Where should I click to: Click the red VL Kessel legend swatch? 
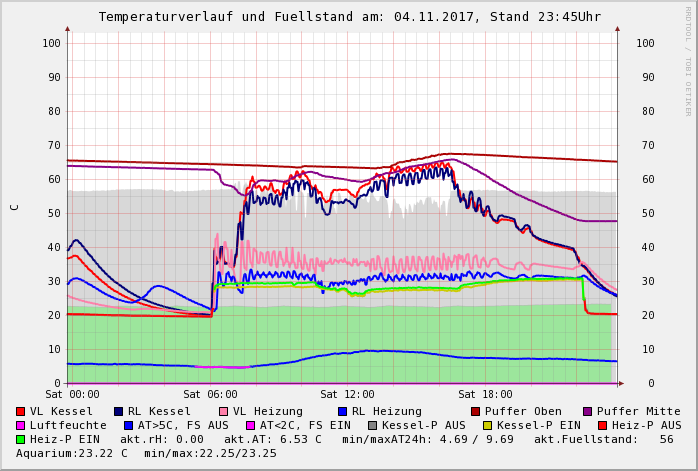tap(21, 411)
